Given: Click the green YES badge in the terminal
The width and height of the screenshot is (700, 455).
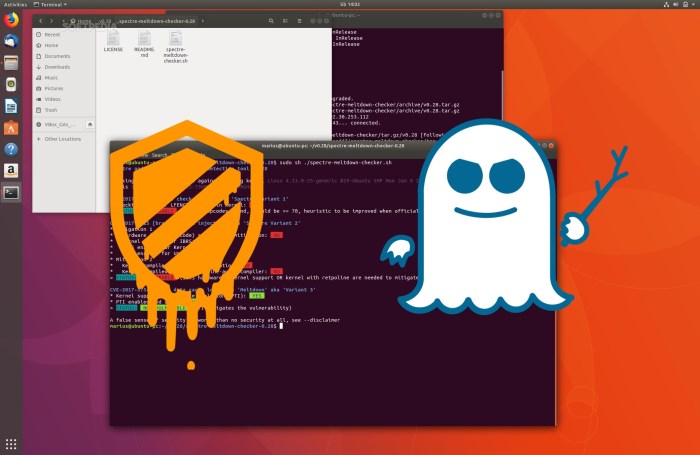Looking at the screenshot, I should click(257, 296).
